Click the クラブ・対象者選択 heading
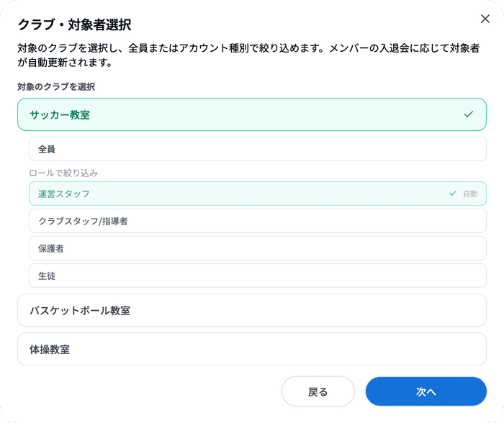The image size is (504, 423). click(x=74, y=24)
